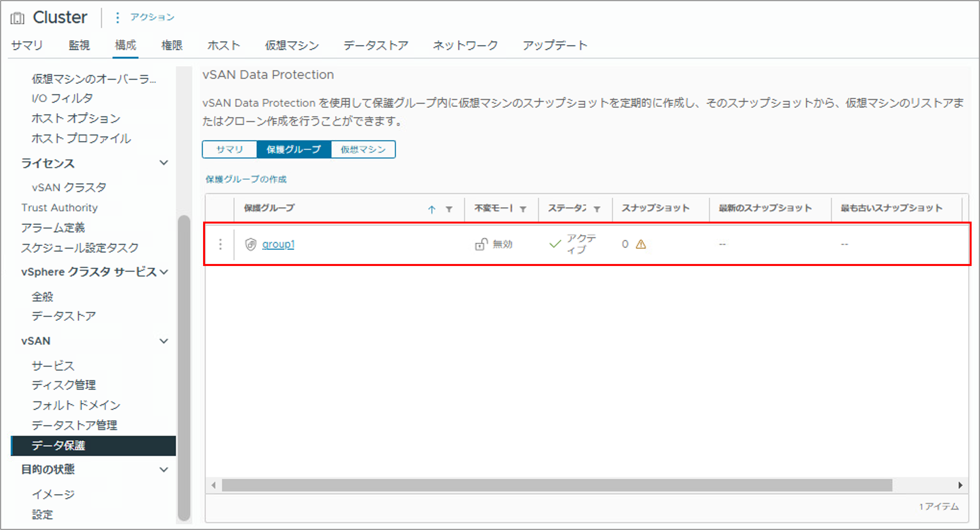
Task: Open the アクション three-dot menu icon
Action: [x=118, y=18]
